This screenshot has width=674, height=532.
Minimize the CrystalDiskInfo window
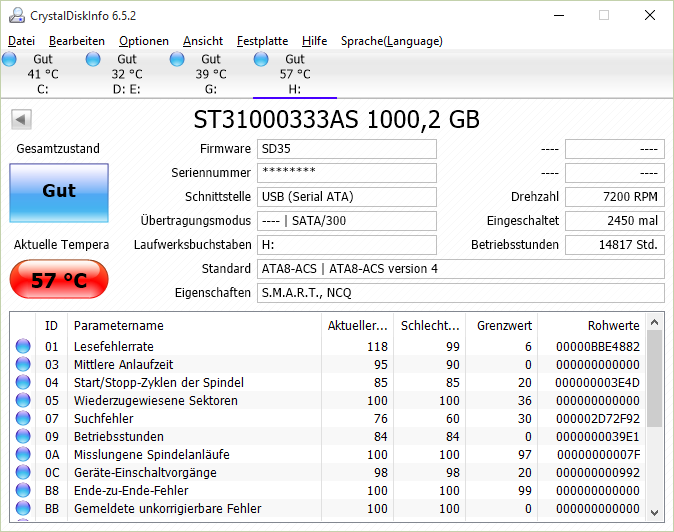pyautogui.click(x=559, y=15)
